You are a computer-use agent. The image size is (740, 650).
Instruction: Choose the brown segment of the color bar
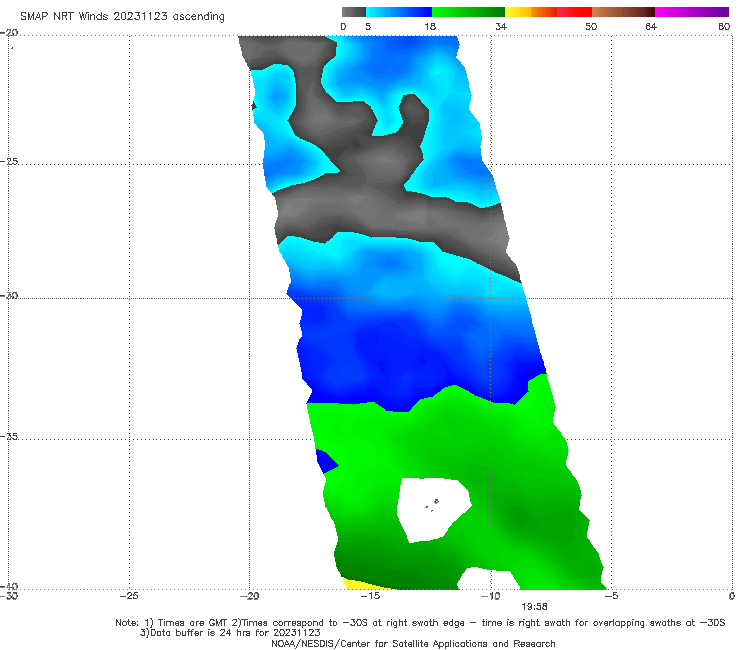point(623,12)
